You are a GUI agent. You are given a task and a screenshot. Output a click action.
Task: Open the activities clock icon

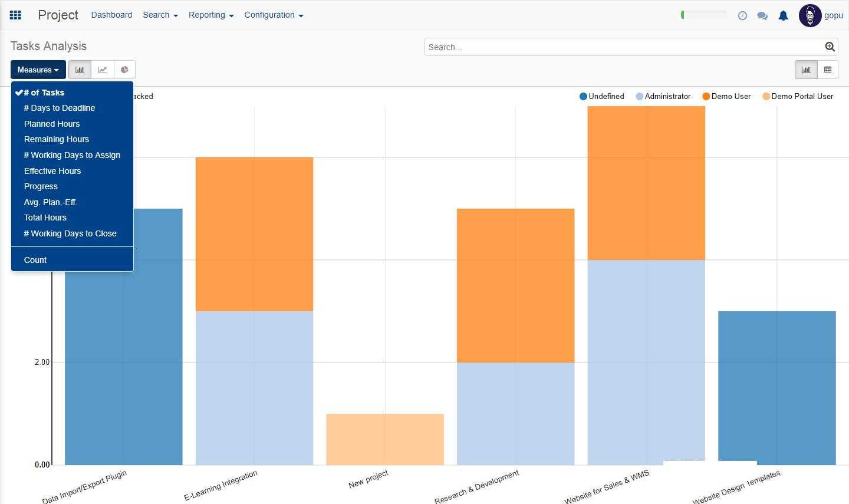(742, 16)
